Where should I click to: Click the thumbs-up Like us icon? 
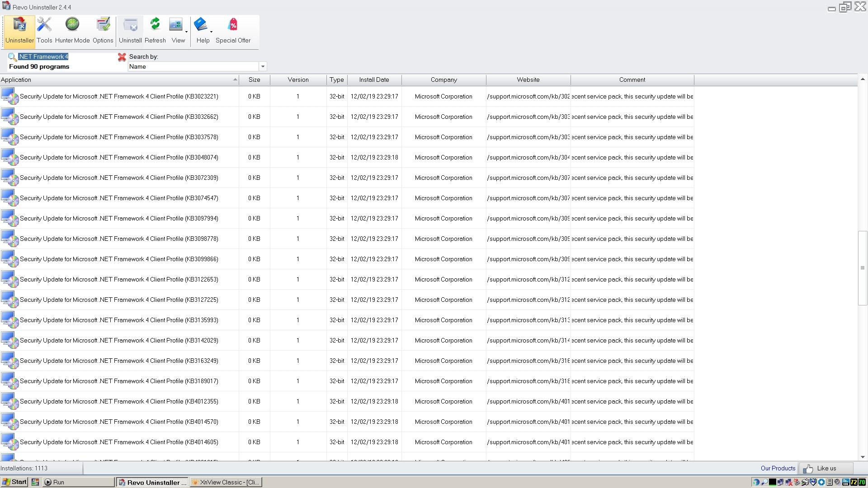[808, 469]
